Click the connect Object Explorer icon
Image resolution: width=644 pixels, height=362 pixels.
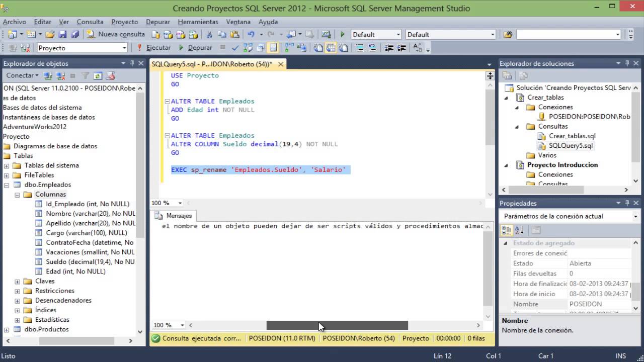(x=48, y=75)
